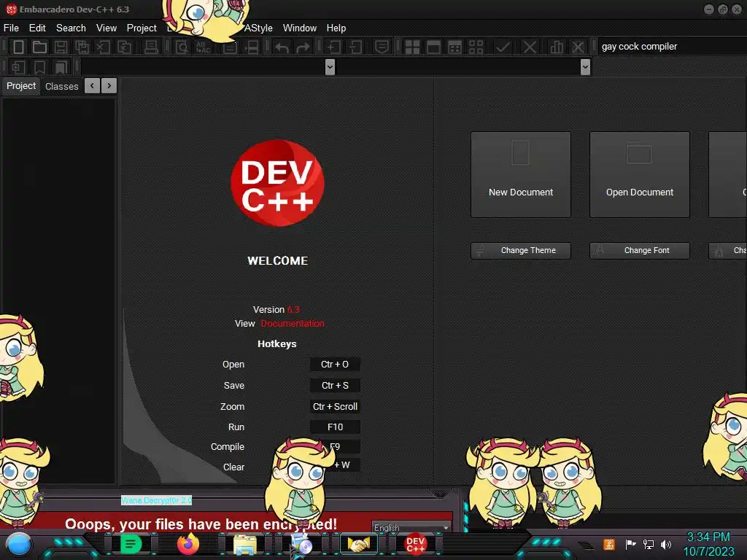Click the Save file toolbar icon
Screen dimensions: 747x560
(61, 47)
